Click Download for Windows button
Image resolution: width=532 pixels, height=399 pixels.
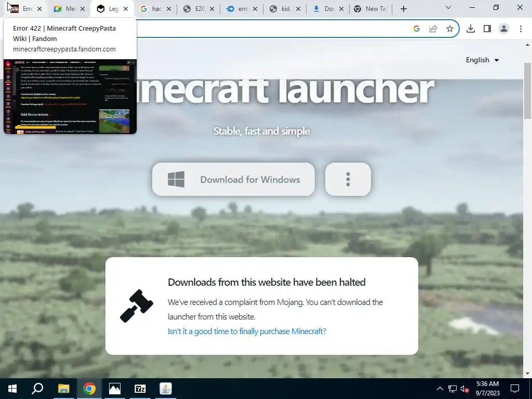[233, 179]
